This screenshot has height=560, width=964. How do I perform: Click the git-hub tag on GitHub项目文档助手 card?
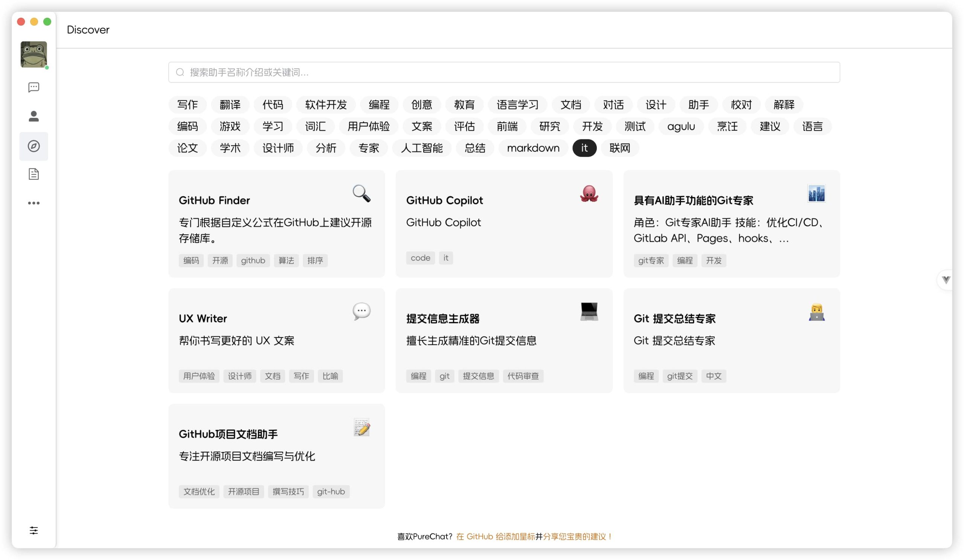[331, 491]
